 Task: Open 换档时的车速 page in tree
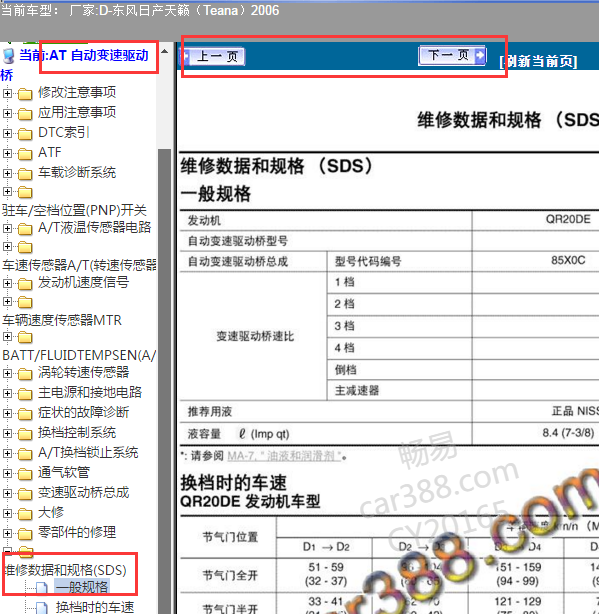(95, 607)
